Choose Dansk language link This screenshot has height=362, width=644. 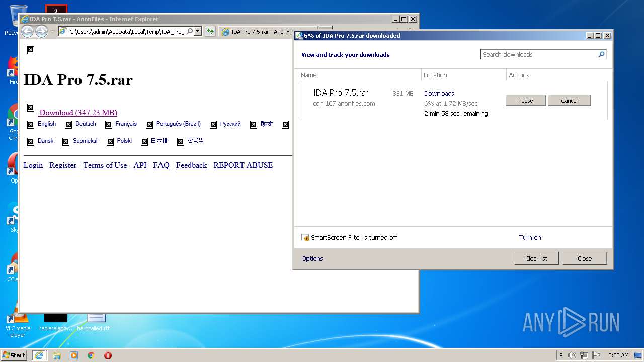[45, 141]
